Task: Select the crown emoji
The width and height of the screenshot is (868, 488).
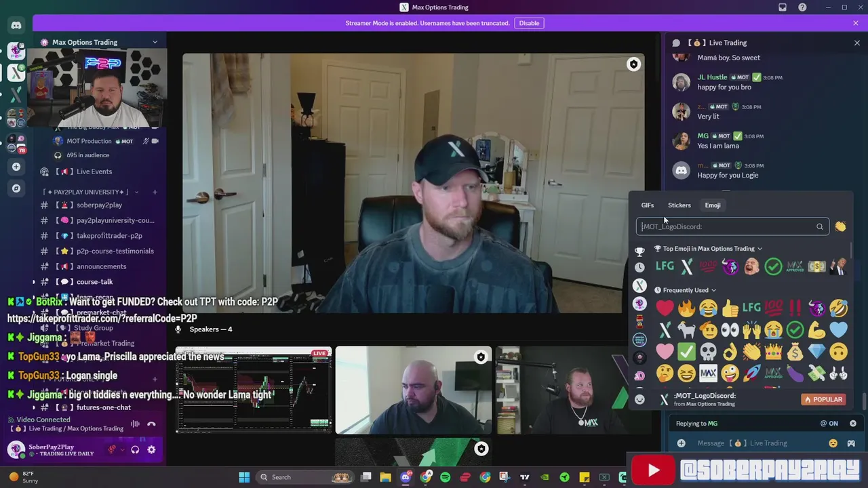Action: (x=773, y=352)
